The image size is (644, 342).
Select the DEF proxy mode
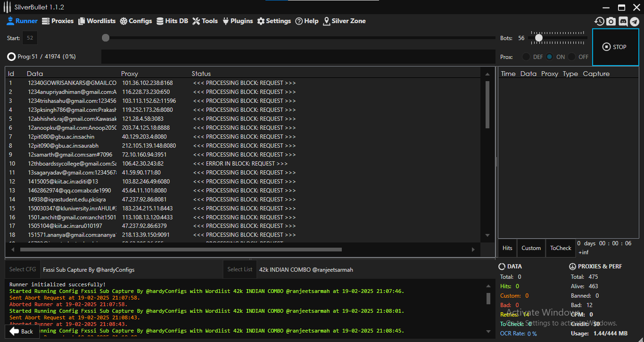(x=526, y=57)
